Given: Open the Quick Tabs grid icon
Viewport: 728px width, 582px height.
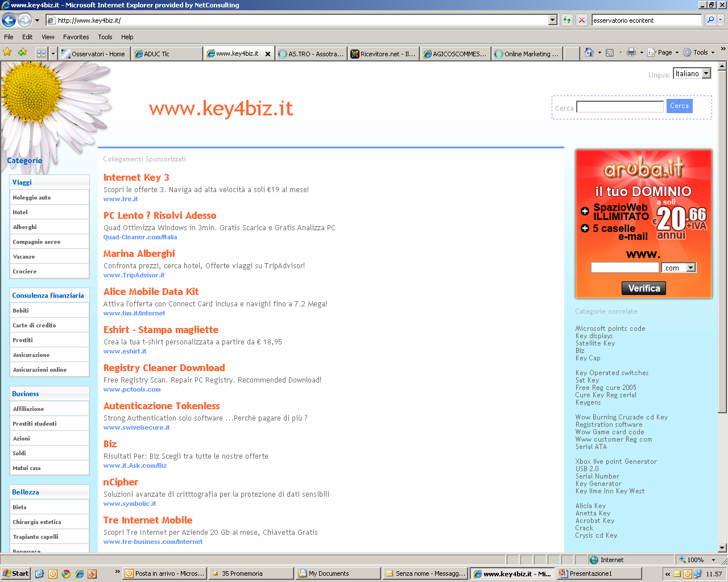Looking at the screenshot, I should [41, 53].
